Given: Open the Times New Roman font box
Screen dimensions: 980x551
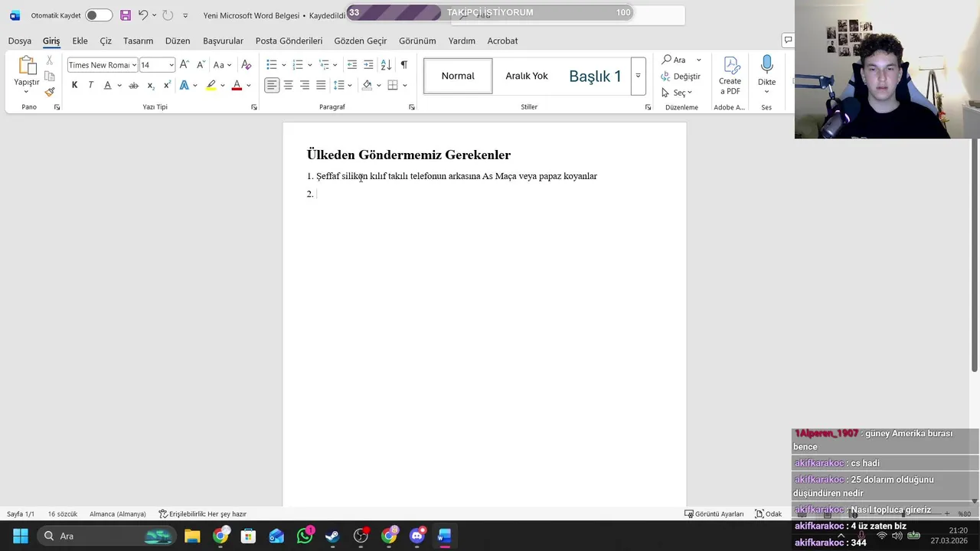Looking at the screenshot, I should (102, 65).
